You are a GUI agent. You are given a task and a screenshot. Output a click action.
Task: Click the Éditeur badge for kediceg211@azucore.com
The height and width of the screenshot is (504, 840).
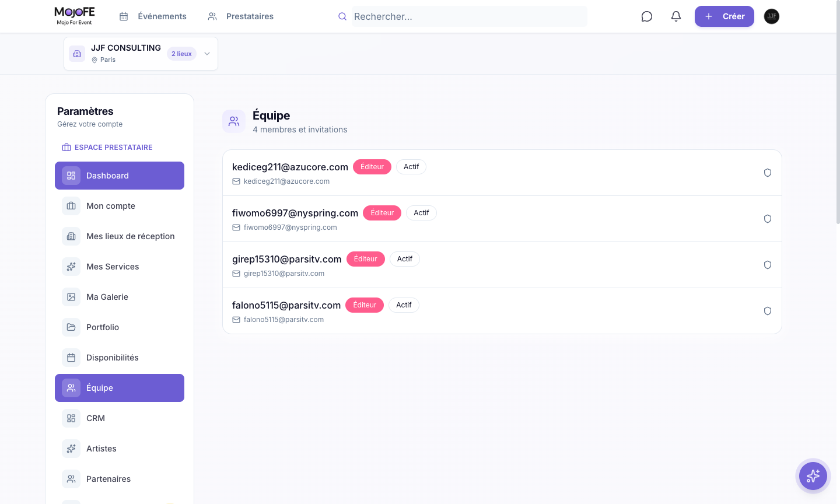click(x=372, y=167)
